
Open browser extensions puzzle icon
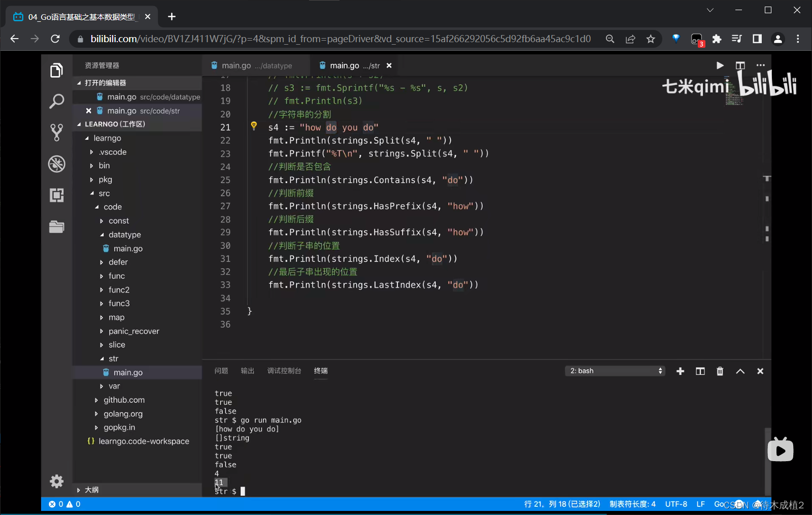pyautogui.click(x=717, y=39)
